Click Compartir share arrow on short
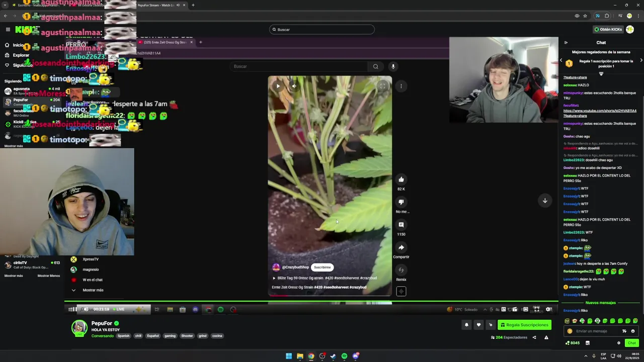This screenshot has height=362, width=644. point(401,247)
